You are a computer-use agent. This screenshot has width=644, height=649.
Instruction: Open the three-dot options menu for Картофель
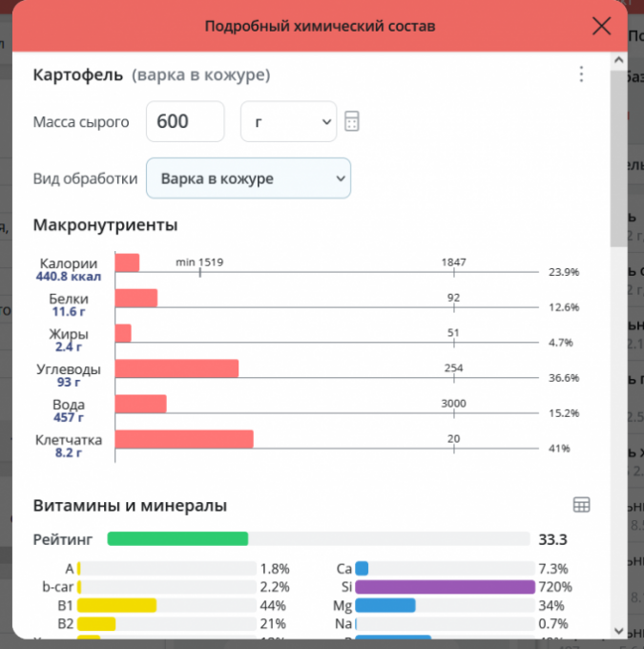tap(581, 74)
